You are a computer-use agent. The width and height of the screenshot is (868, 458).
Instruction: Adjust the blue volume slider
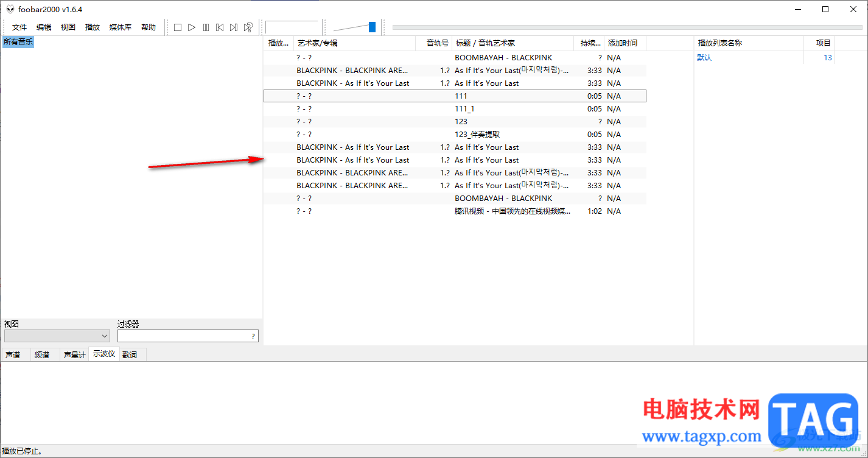pyautogui.click(x=372, y=27)
